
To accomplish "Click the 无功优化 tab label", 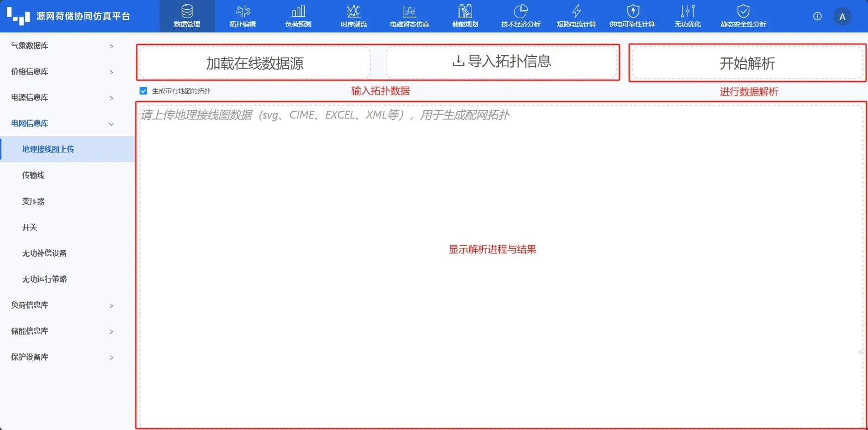I will (688, 24).
